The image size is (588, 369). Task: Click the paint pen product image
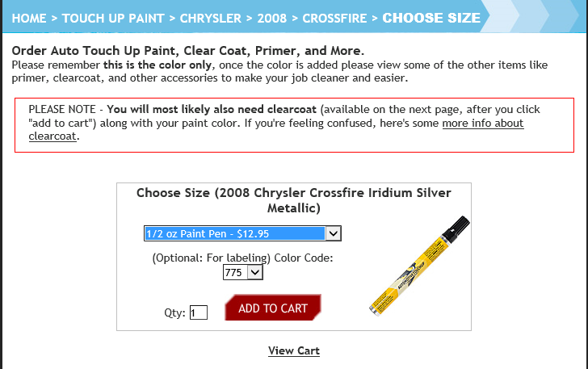(418, 264)
